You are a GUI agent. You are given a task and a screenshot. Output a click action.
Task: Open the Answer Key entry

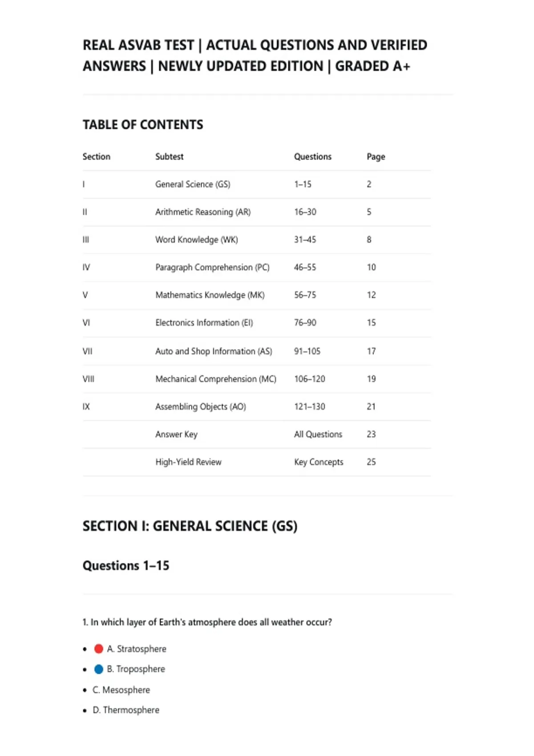pyautogui.click(x=176, y=434)
